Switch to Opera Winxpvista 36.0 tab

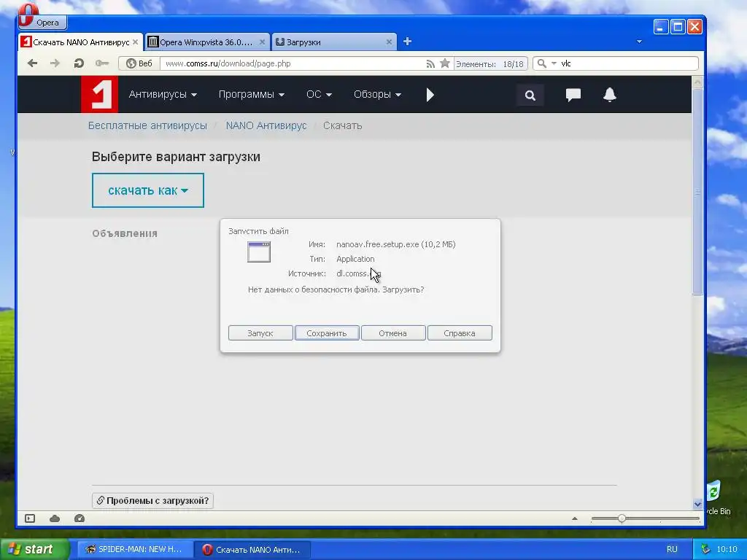pyautogui.click(x=206, y=42)
